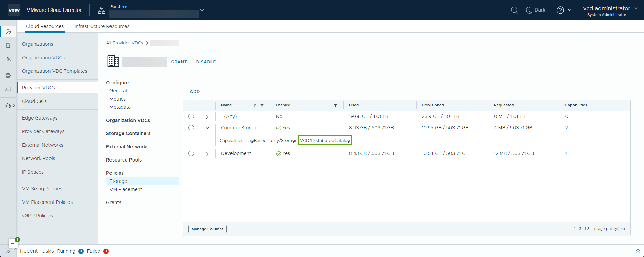Screen dimensions: 644x257
Task: Expand the Development policy row details
Action: point(207,153)
